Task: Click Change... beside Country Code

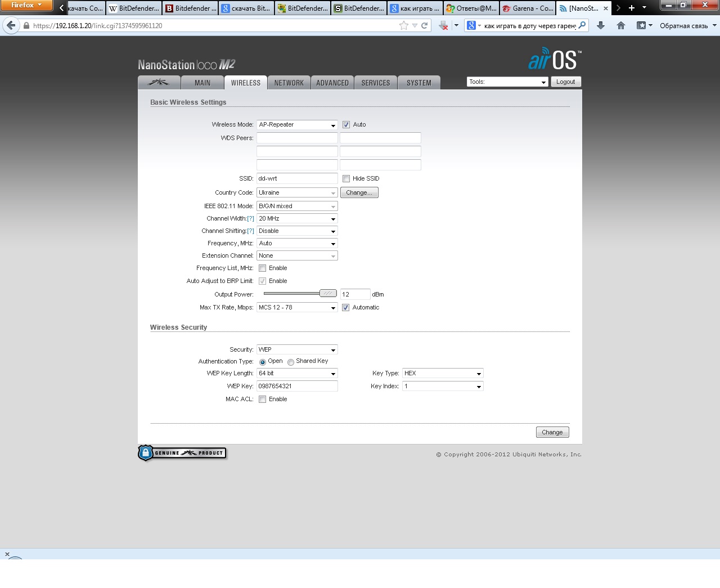Action: (359, 193)
